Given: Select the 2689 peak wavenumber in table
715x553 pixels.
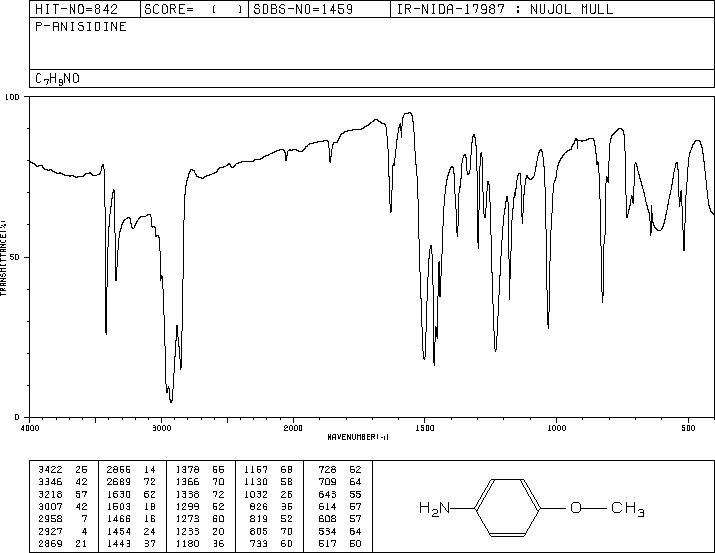Looking at the screenshot, I should [x=119, y=482].
